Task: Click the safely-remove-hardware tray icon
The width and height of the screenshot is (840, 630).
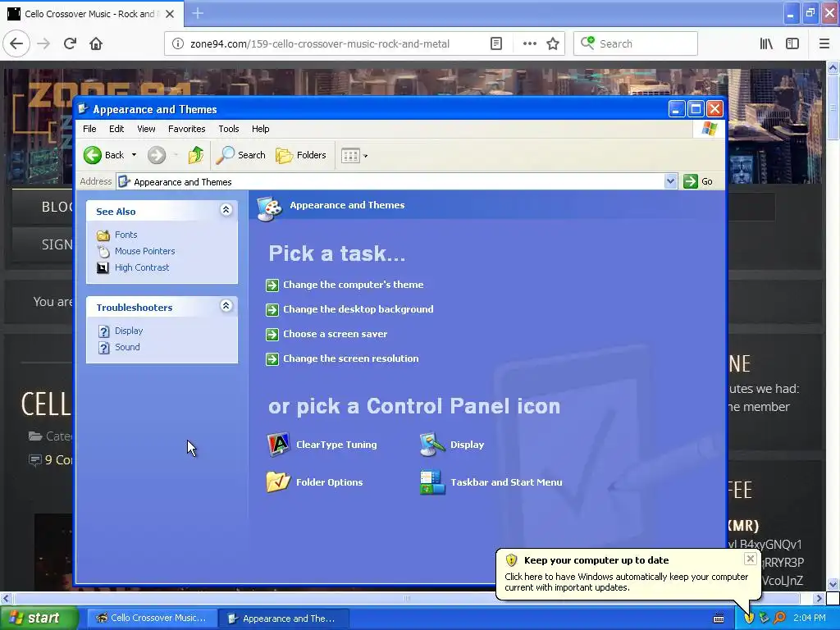Action: pos(765,619)
